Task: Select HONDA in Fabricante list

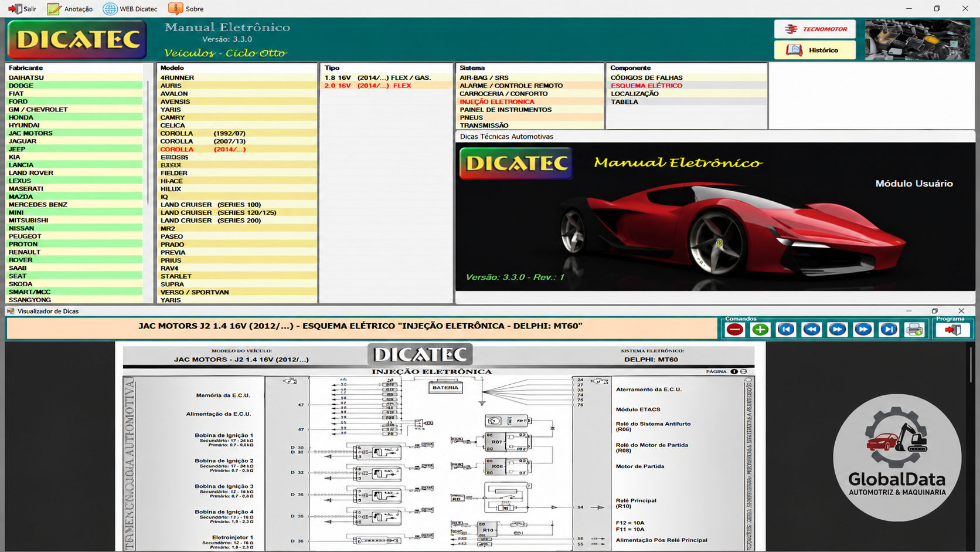Action: [74, 117]
